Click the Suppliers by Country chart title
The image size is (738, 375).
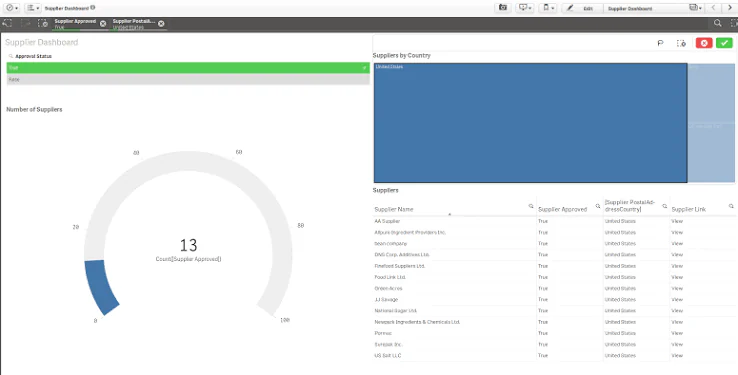coord(401,56)
